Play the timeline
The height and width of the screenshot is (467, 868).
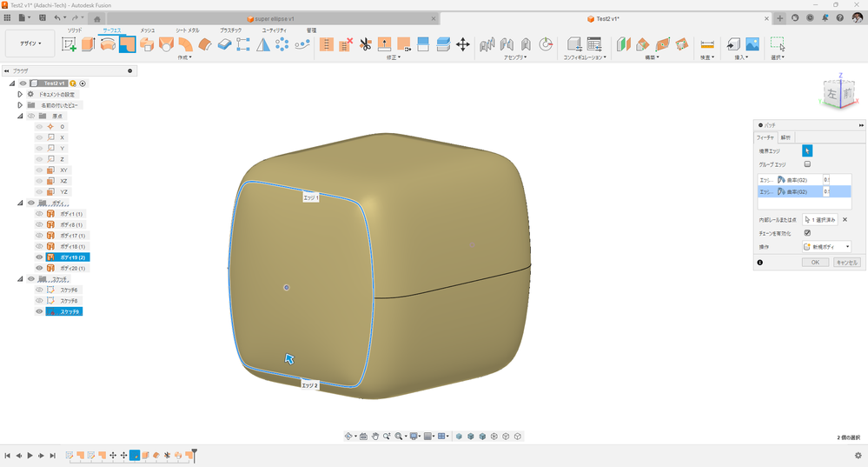click(30, 456)
